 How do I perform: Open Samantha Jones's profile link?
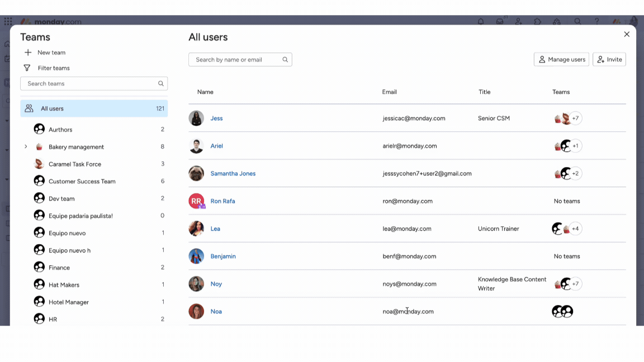pos(233,173)
